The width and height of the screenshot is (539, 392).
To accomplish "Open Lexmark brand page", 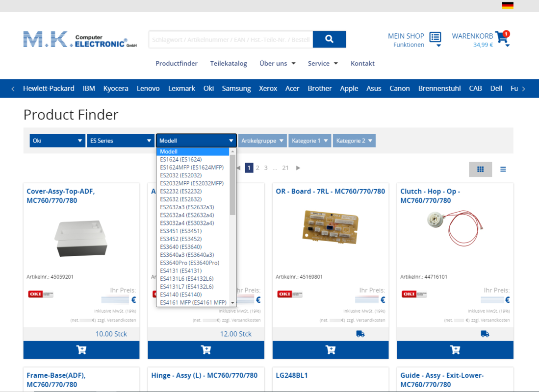I will pyautogui.click(x=181, y=88).
